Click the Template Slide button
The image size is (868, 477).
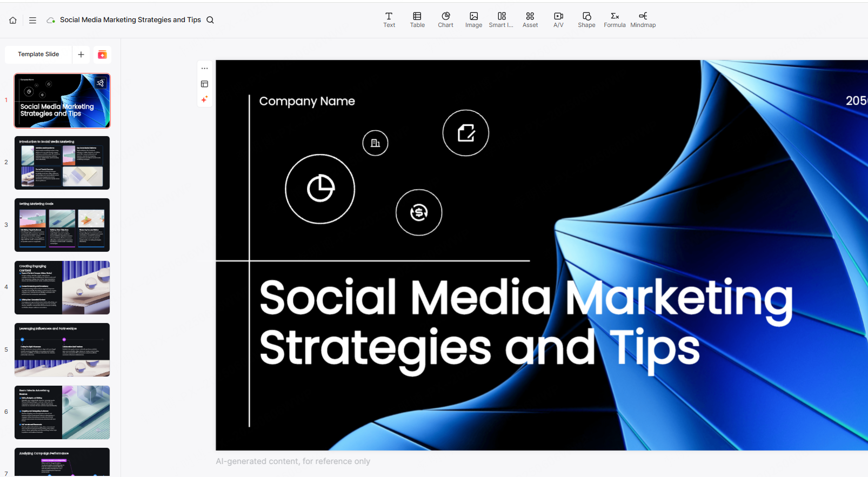point(38,55)
